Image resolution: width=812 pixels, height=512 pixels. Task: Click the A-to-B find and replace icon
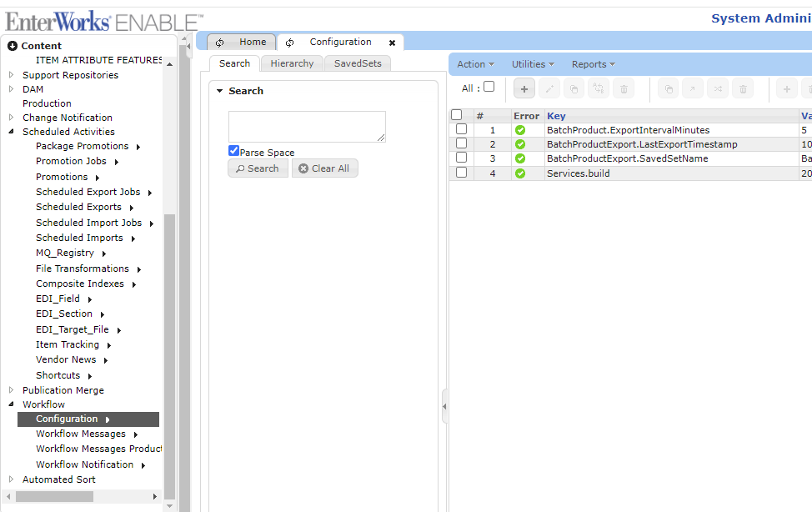click(599, 89)
